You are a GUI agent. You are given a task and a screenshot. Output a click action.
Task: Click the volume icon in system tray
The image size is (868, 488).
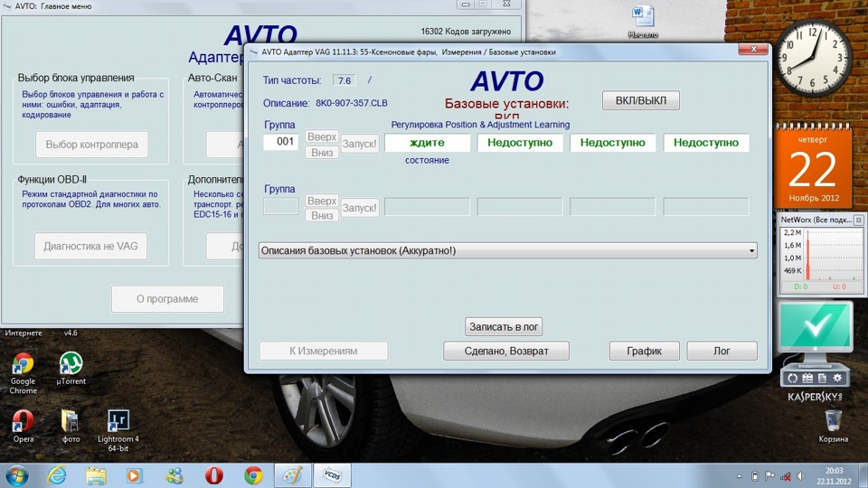[800, 476]
